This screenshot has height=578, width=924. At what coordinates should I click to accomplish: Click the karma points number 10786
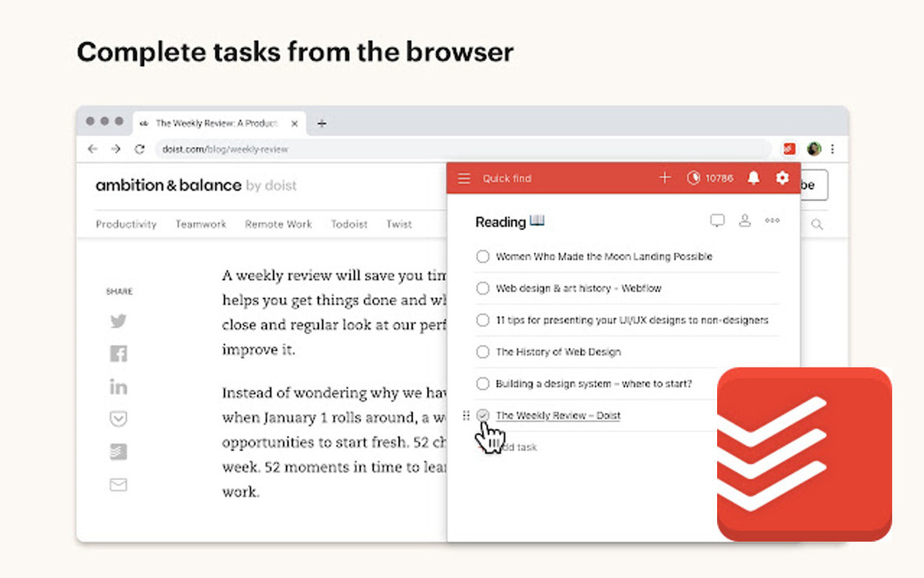point(720,178)
